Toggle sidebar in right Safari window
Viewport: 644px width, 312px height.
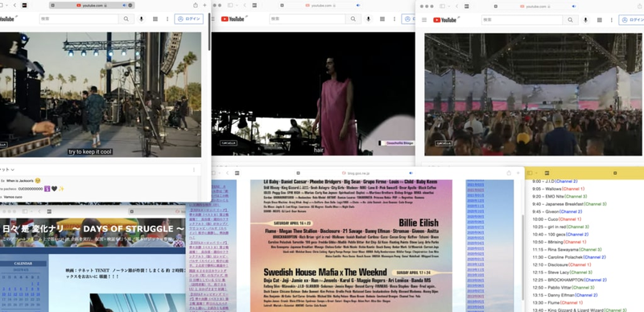pos(442,6)
